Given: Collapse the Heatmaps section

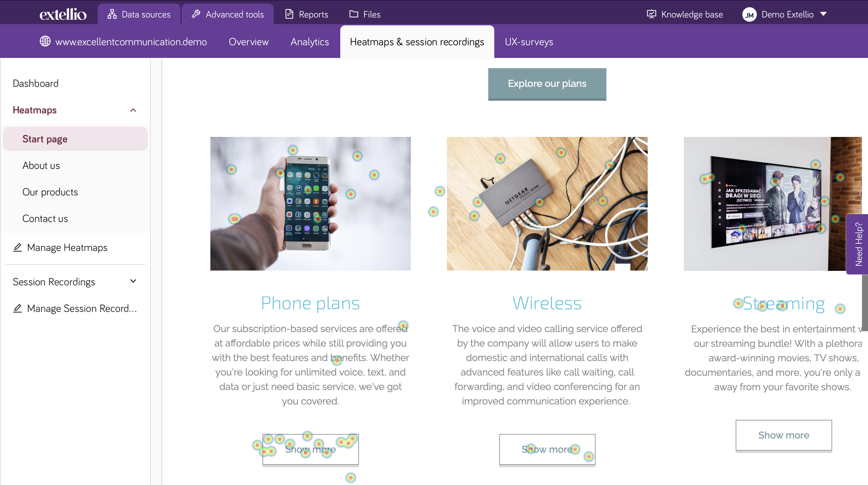Looking at the screenshot, I should pos(134,110).
